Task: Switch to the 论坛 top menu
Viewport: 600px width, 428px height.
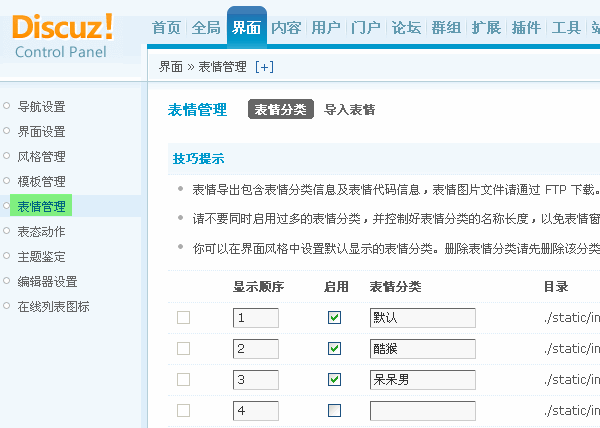Action: click(x=406, y=28)
